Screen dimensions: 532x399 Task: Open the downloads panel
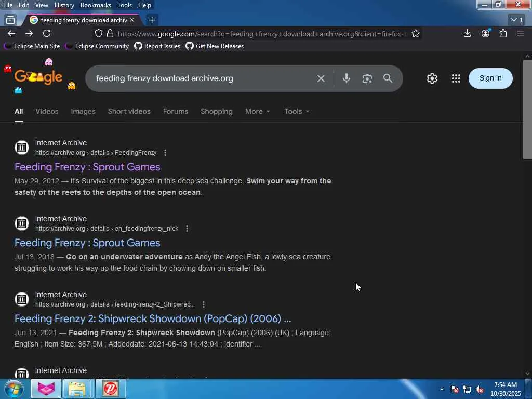[467, 33]
